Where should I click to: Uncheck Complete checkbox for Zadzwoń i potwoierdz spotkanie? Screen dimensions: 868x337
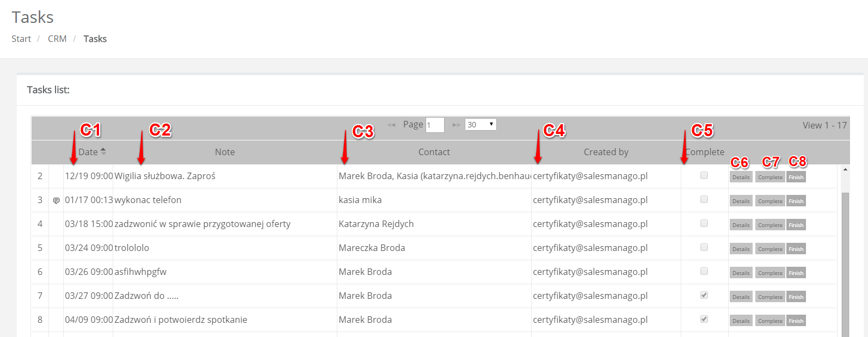(x=704, y=319)
